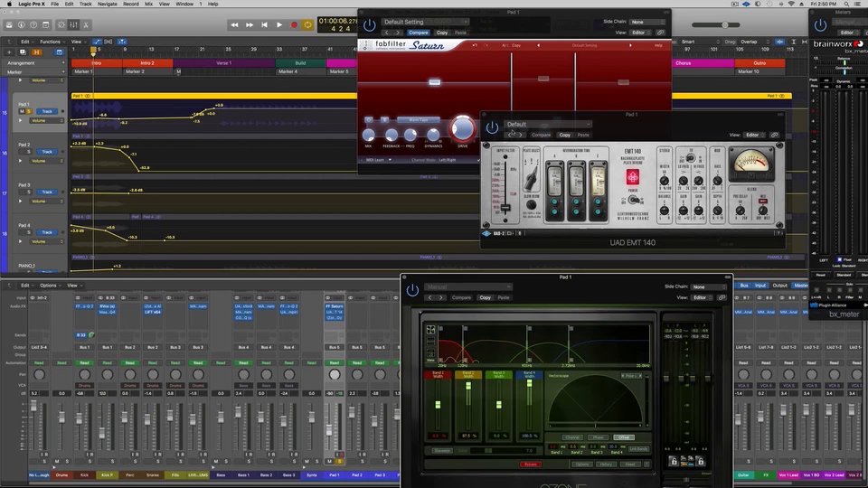Solo the Pad 1 track

click(x=29, y=111)
